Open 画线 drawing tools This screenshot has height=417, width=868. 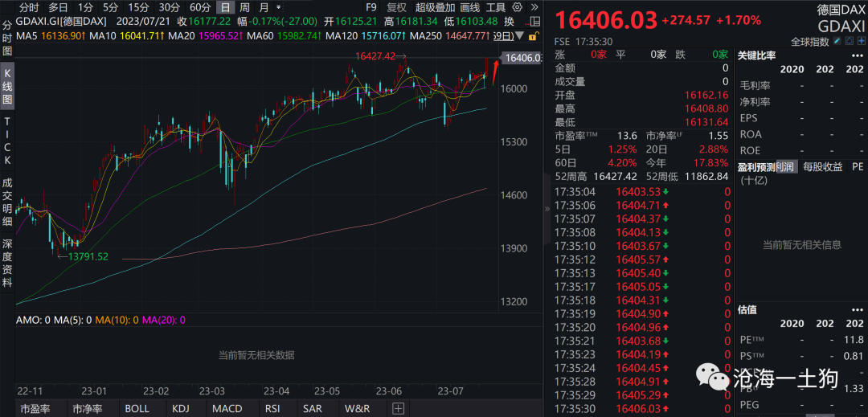(x=470, y=8)
